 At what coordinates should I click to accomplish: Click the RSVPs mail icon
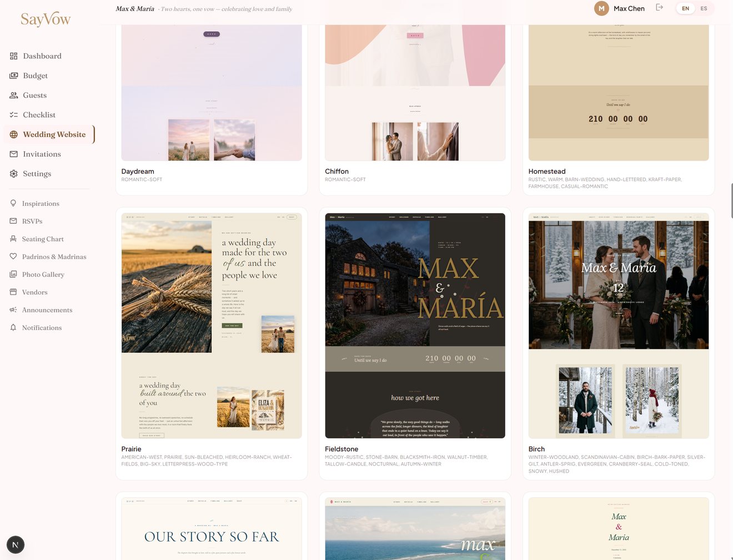pos(13,221)
